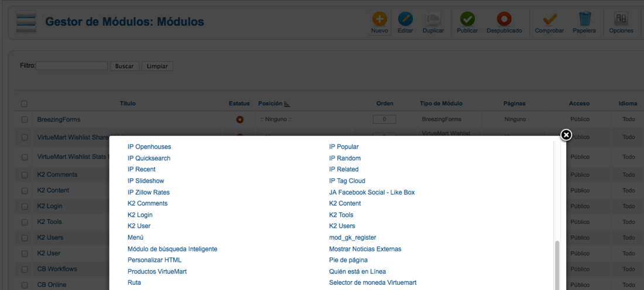Check the K2 Login row checkbox
The width and height of the screenshot is (644, 290).
click(25, 206)
